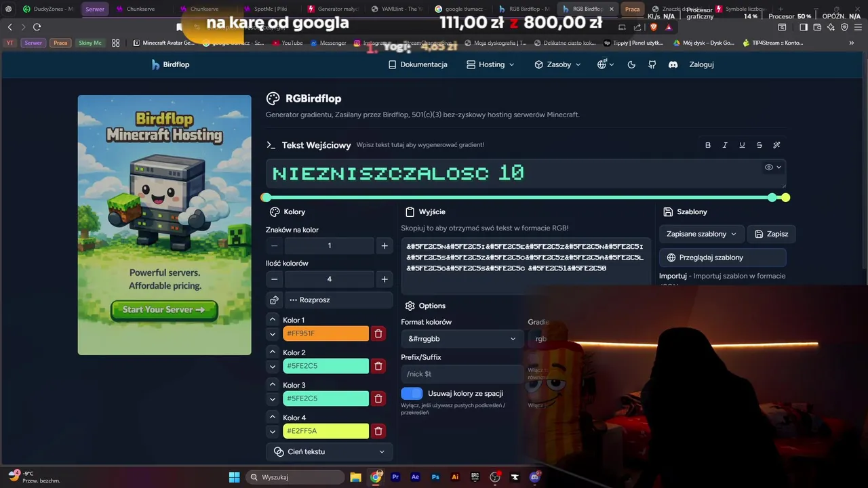Click the RGB output code box
Screen dimensions: 868x488
526,265
